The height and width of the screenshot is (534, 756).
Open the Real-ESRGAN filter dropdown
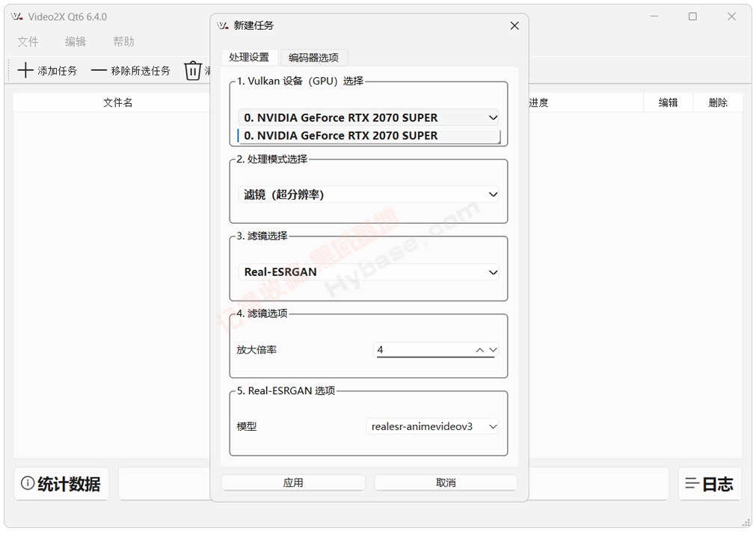tap(369, 272)
